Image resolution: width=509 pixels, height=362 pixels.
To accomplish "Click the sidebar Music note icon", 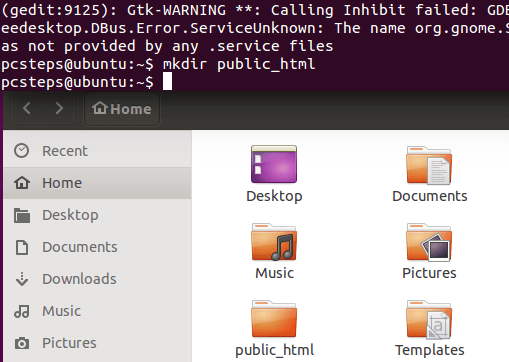I will [22, 311].
